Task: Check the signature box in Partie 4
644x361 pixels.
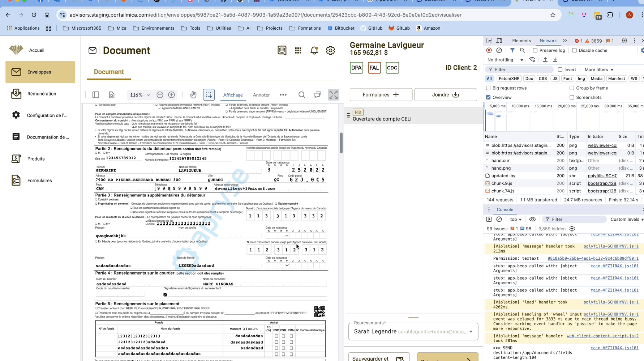Action: (165, 295)
